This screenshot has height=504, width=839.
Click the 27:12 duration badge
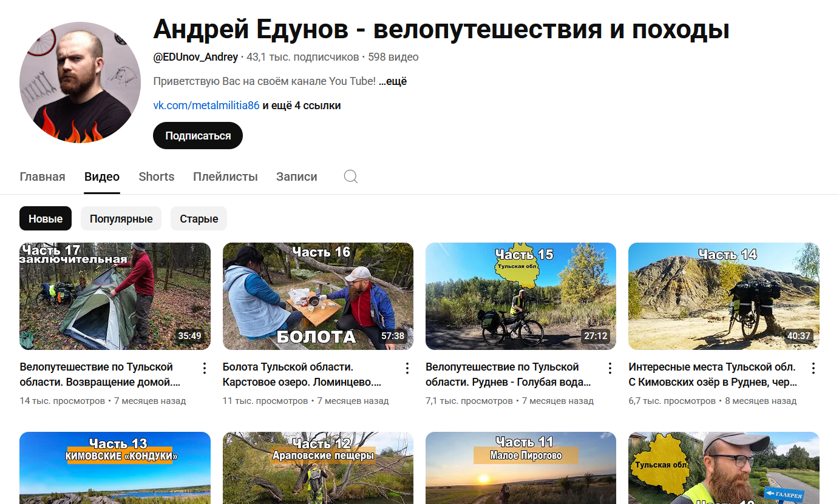(x=596, y=336)
